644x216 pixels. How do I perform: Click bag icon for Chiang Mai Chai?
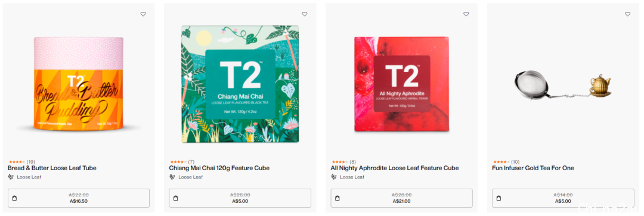[176, 198]
